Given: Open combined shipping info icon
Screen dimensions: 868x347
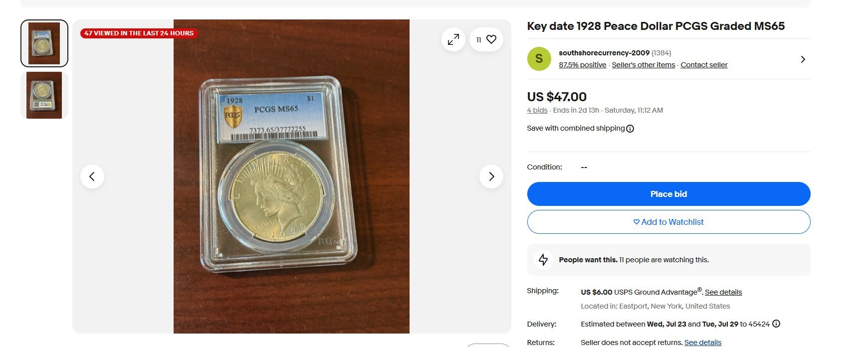Looking at the screenshot, I should (630, 129).
